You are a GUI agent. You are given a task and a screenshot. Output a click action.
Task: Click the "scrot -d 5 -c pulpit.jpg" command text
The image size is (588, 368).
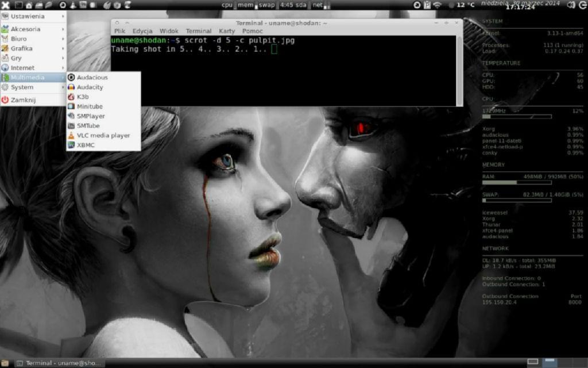[x=239, y=40]
